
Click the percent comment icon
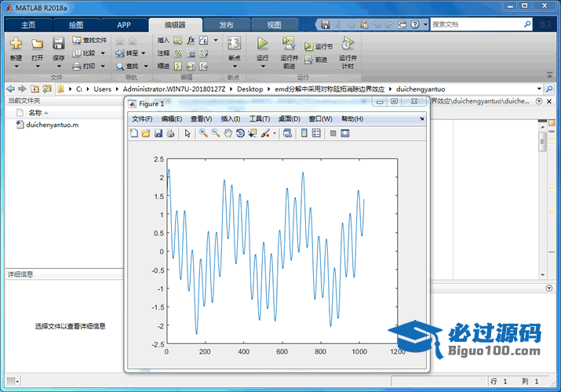tap(178, 53)
